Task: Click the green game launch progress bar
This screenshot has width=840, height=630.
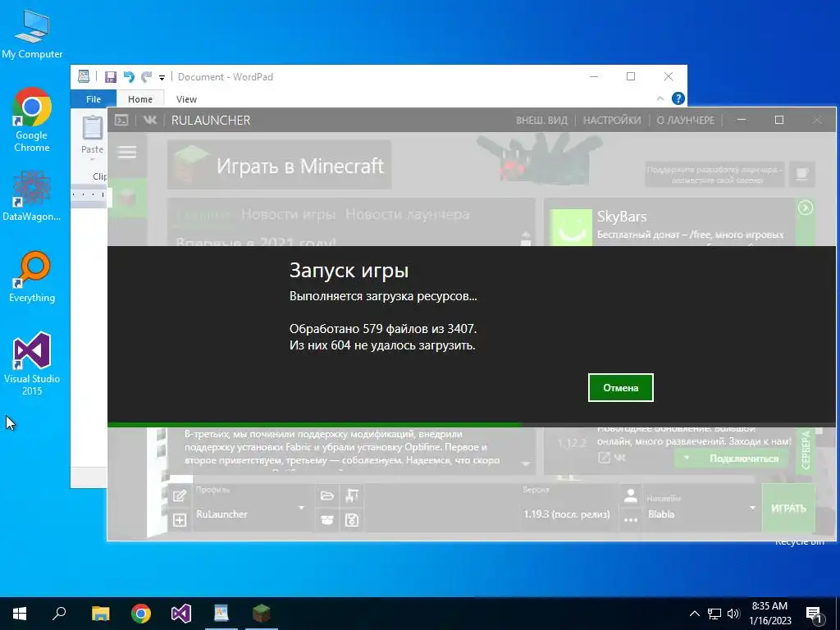Action: click(314, 425)
